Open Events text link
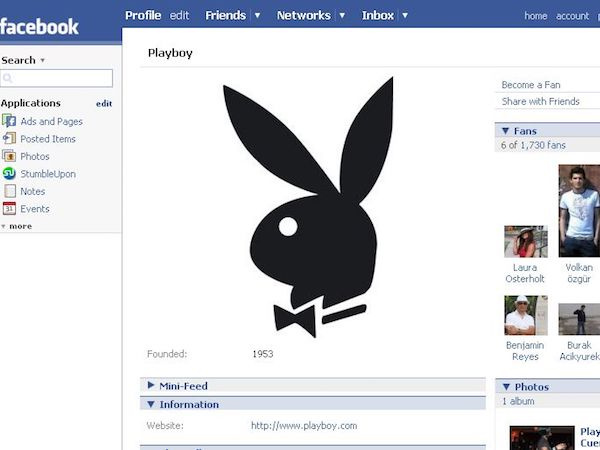Image resolution: width=600 pixels, height=450 pixels. click(35, 209)
